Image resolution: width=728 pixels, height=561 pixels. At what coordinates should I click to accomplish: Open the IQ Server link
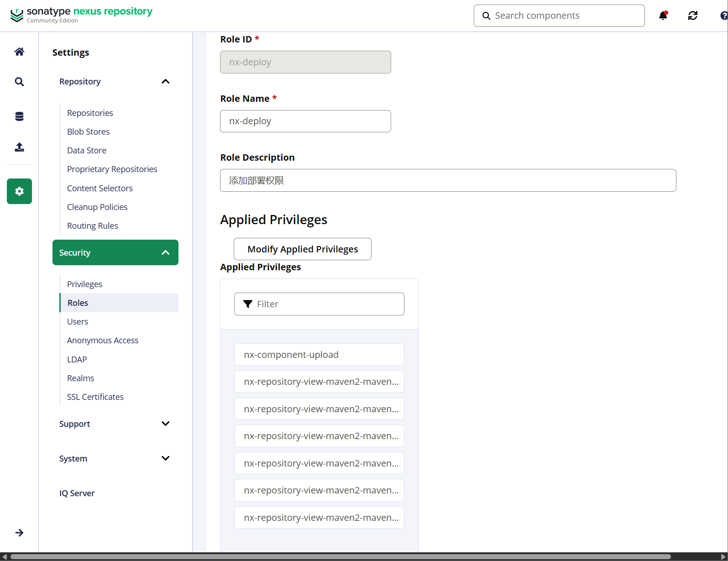[77, 493]
